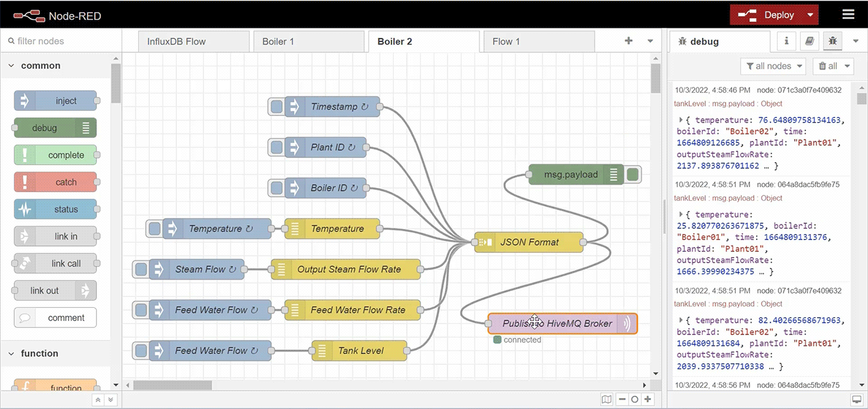Open the sidebar tabs dropdown arrow
Screen dimensions: 868x409
tap(856, 41)
